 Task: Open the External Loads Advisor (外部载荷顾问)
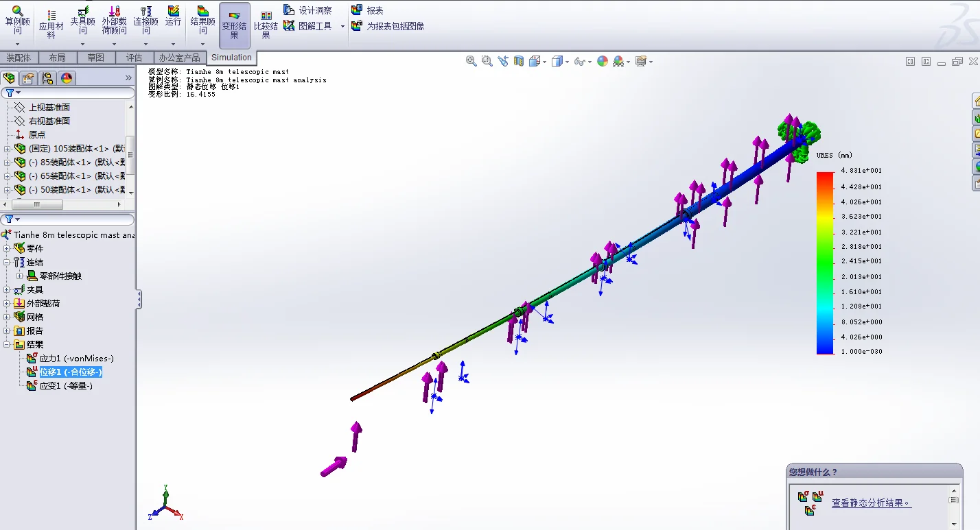pos(115,21)
